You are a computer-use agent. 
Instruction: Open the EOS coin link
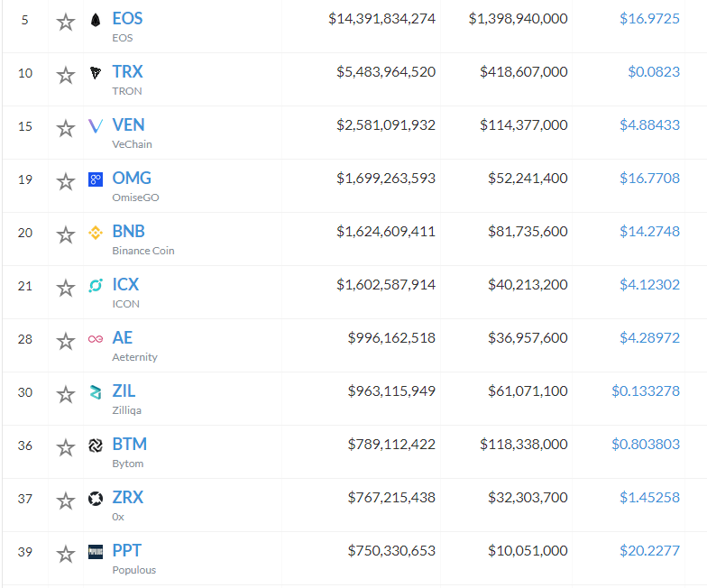click(127, 18)
